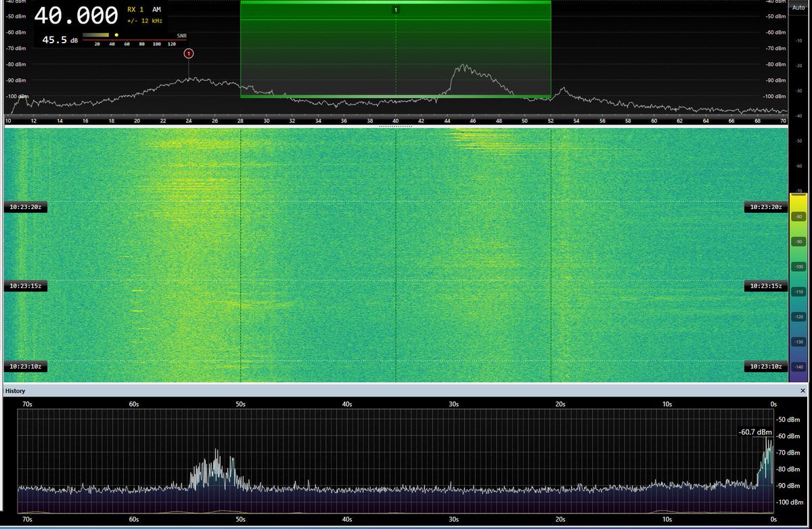Click the -60.7 dBm history peak label
Viewport: 812px width, 529px height.
(x=754, y=432)
